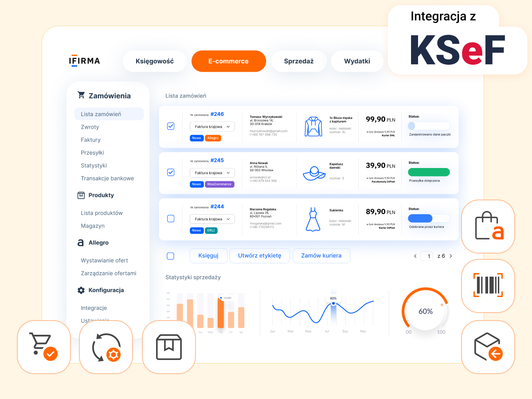Uncheck order #246 selection checkbox

(171, 126)
